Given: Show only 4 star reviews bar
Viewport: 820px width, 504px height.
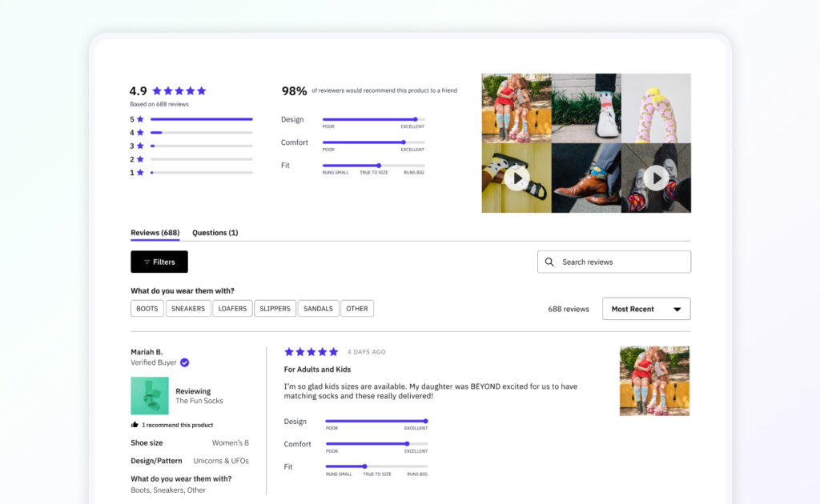Looking at the screenshot, I should click(x=201, y=133).
